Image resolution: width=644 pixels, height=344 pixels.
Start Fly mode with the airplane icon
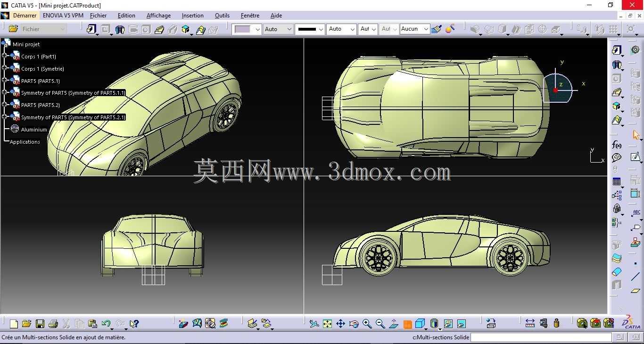314,324
